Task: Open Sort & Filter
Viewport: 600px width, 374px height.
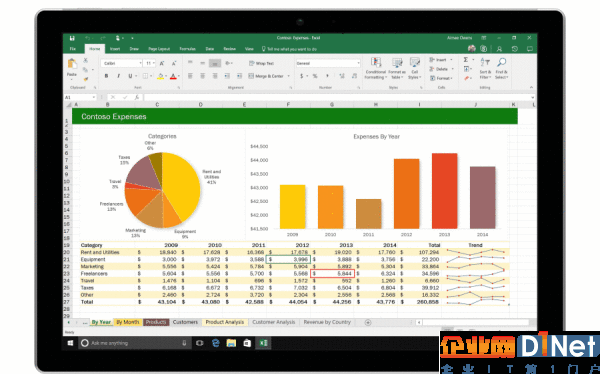Action: [x=485, y=69]
